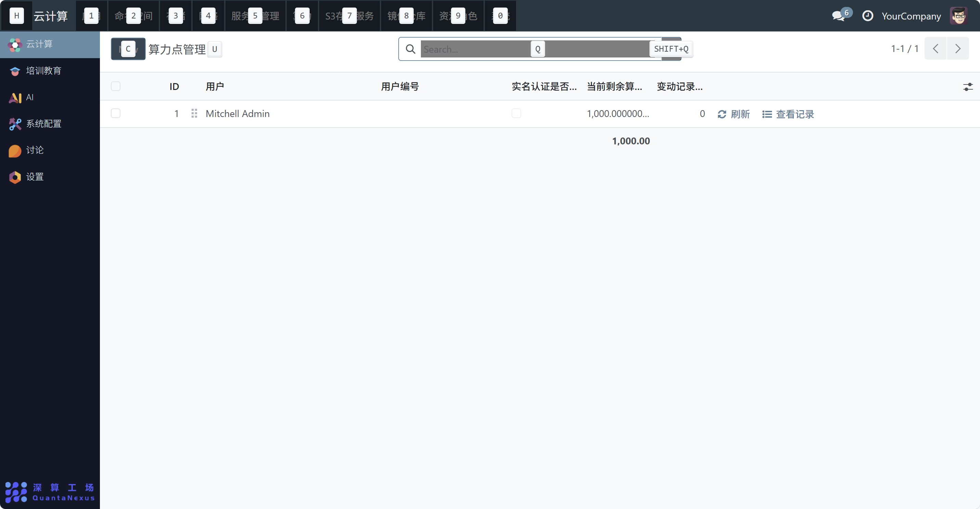Screen dimensions: 980x509
Task: Open YourCompany company switcher
Action: tap(911, 16)
